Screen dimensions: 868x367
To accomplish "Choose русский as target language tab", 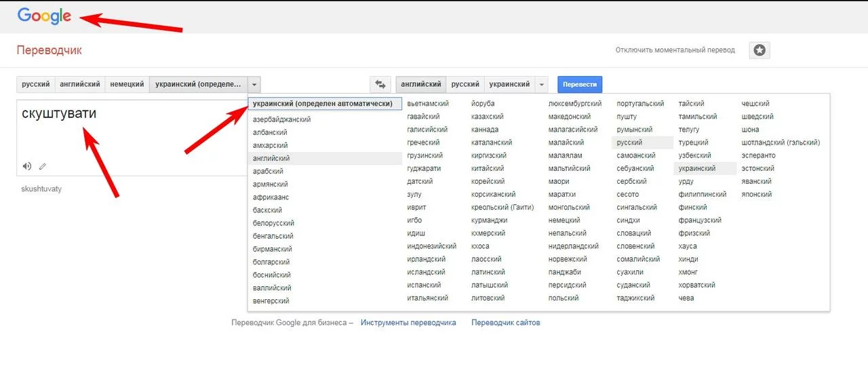I will coord(465,85).
